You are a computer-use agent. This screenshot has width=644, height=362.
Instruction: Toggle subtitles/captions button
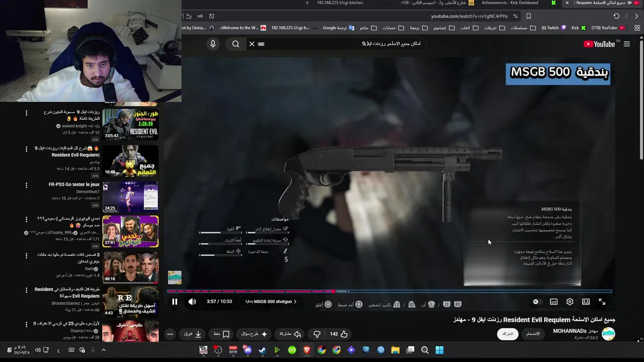pos(553,302)
